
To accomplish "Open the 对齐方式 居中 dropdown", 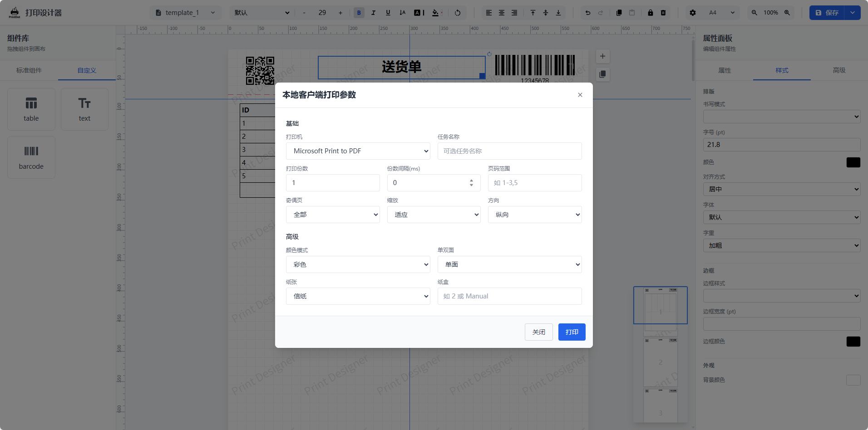I will coord(782,189).
